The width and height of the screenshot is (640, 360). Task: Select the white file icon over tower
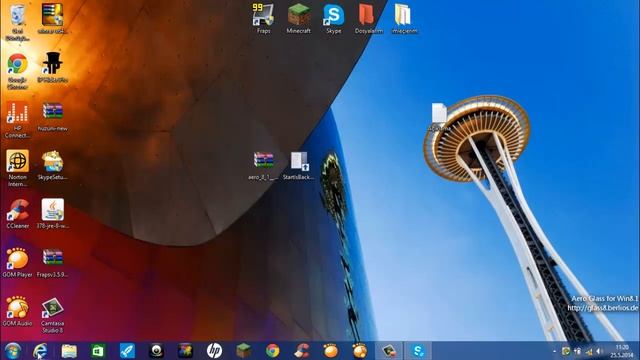click(439, 117)
